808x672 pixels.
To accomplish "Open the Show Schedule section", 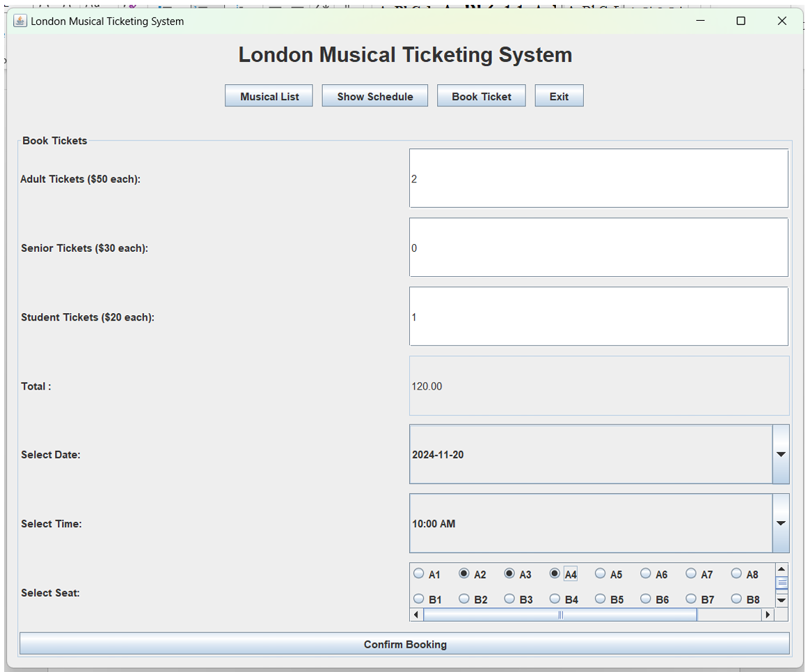I will click(374, 95).
